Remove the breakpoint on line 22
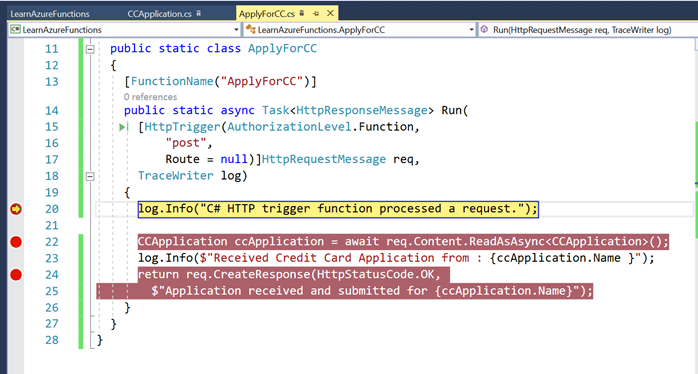The width and height of the screenshot is (698, 374). tap(16, 242)
